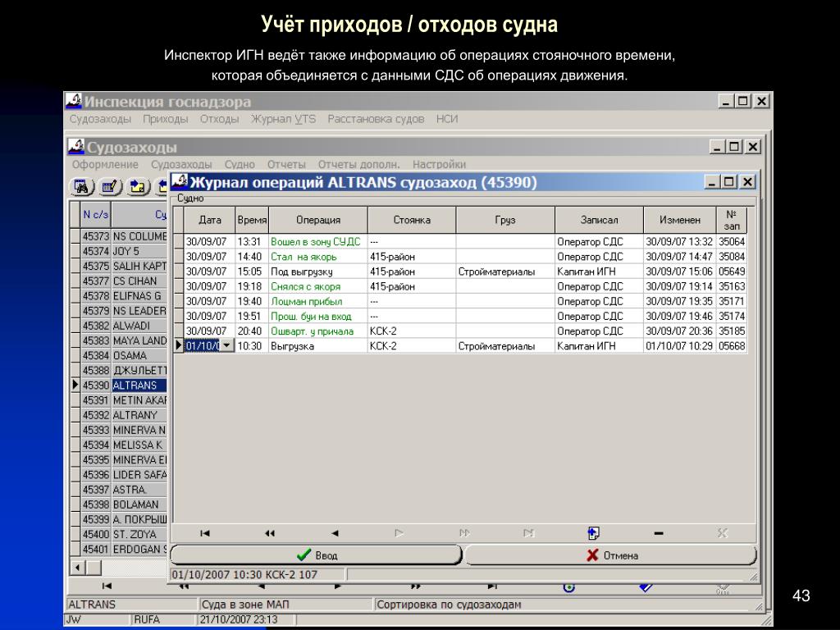Image resolution: width=840 pixels, height=630 pixels.
Task: Click the edit table pencil toolbar icon
Action: (110, 186)
